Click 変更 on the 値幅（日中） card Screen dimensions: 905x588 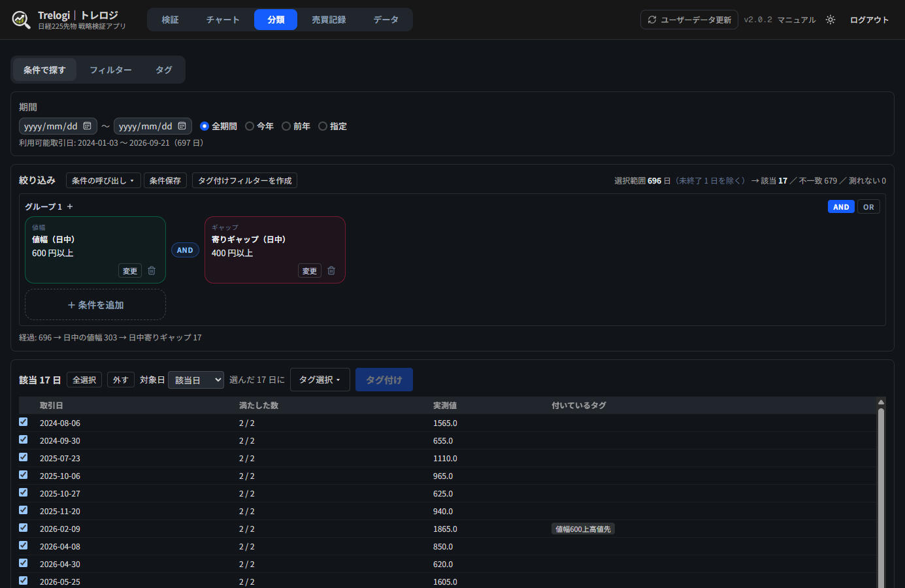click(130, 270)
